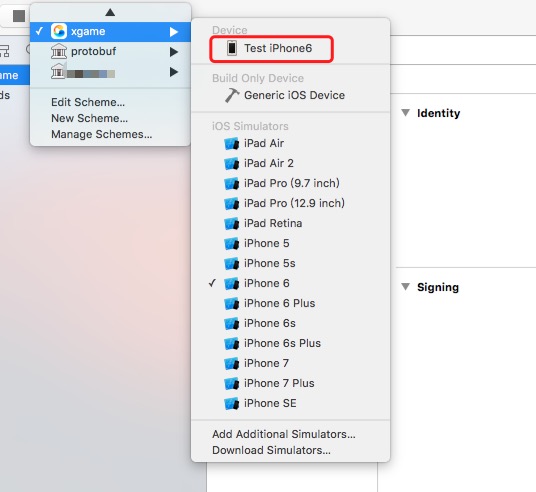Click Download Simulators…
Screen dimensions: 536x492
tap(271, 450)
